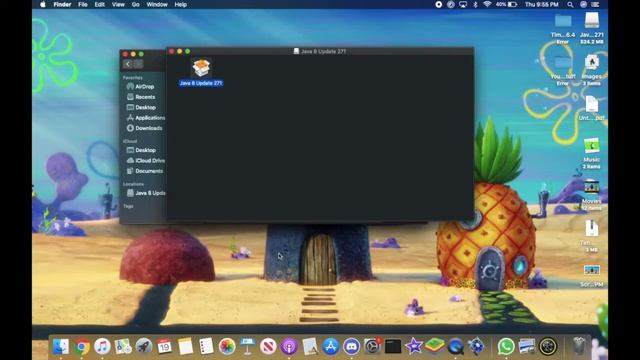The height and width of the screenshot is (360, 640).
Task: Open the Bluetooth status menu
Action: (475, 4)
